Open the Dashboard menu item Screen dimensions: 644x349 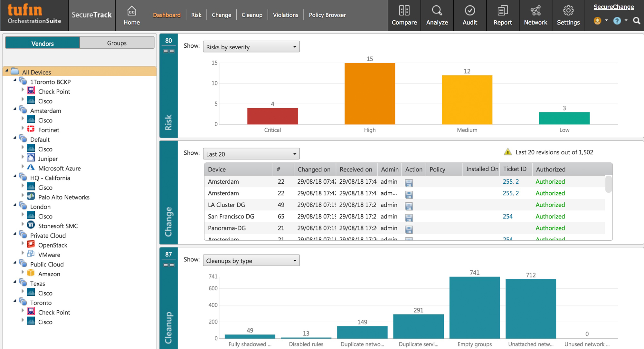[x=166, y=15]
